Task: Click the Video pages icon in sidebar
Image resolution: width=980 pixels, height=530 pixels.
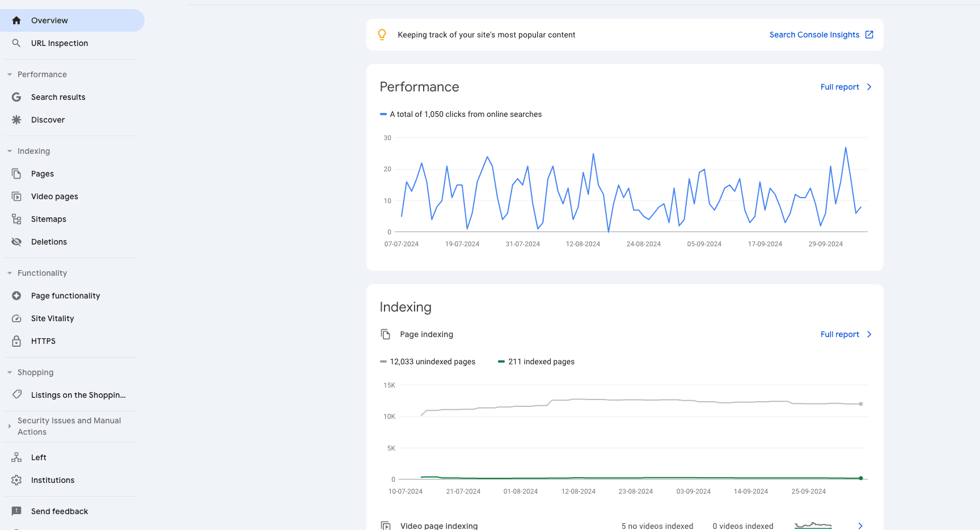Action: 16,196
